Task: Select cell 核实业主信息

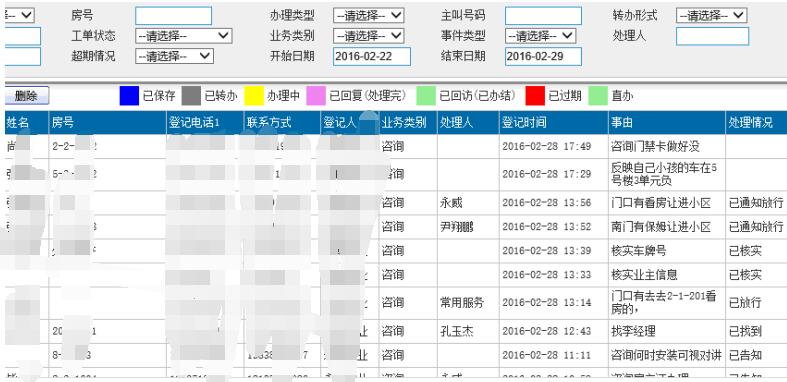Action: [667, 275]
